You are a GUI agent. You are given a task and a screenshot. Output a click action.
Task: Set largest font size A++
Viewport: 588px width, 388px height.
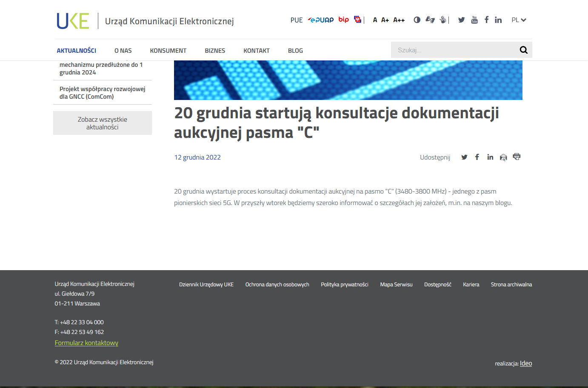[x=399, y=20]
